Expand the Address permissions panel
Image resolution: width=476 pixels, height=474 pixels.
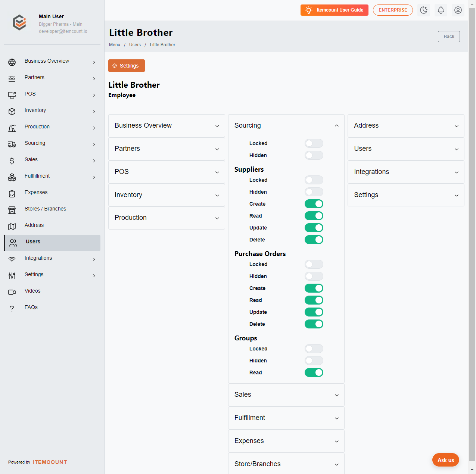point(406,126)
